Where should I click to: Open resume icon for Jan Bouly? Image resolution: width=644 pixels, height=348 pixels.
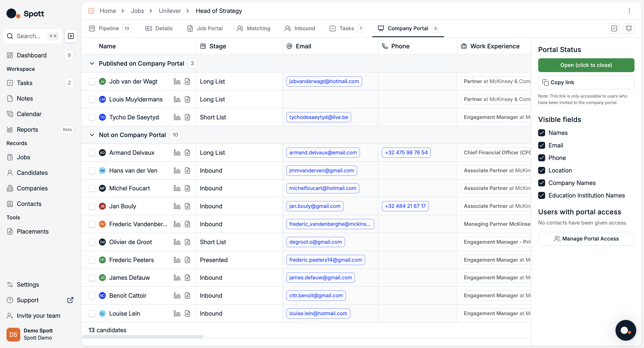[x=187, y=206]
